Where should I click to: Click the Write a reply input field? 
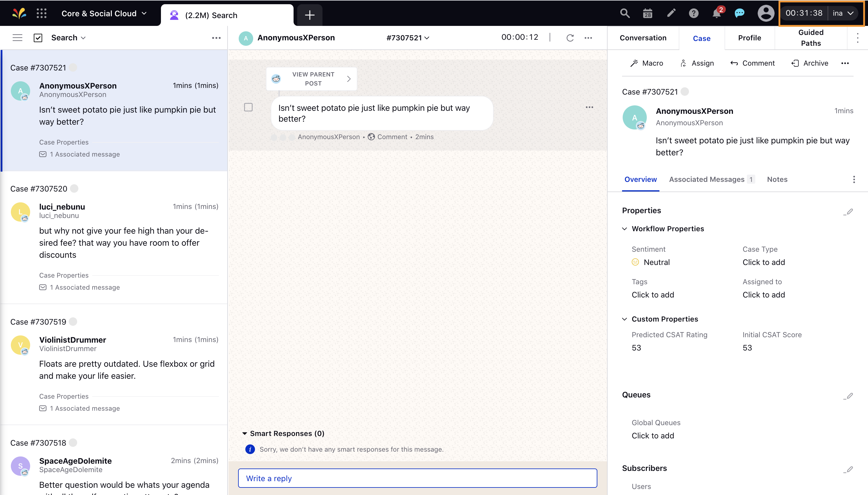point(417,478)
